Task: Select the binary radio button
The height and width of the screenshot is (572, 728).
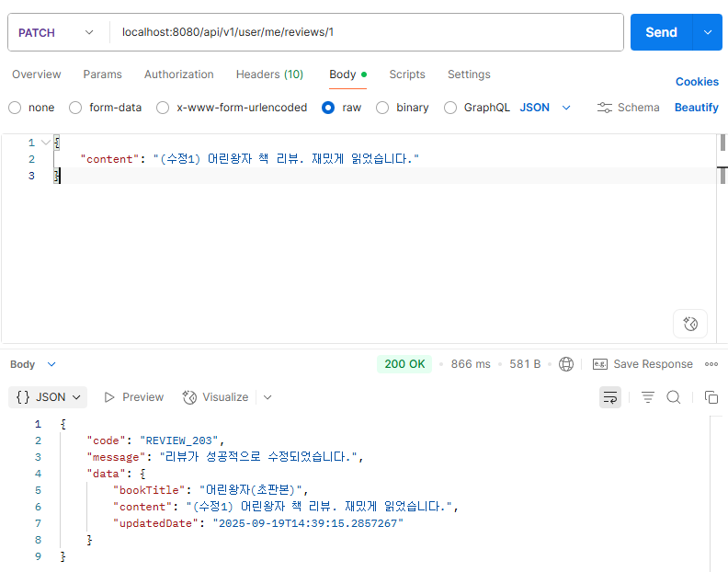Action: tap(382, 108)
